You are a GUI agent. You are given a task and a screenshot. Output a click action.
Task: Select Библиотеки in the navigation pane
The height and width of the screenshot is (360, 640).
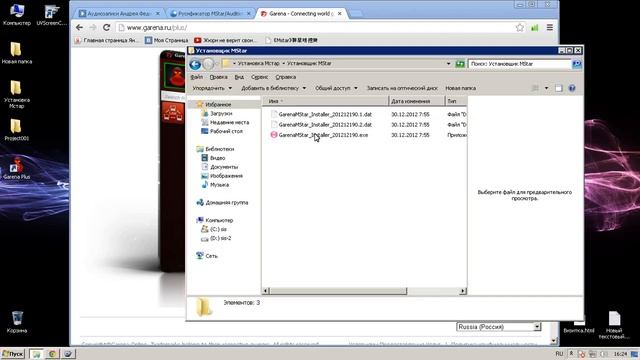point(220,149)
